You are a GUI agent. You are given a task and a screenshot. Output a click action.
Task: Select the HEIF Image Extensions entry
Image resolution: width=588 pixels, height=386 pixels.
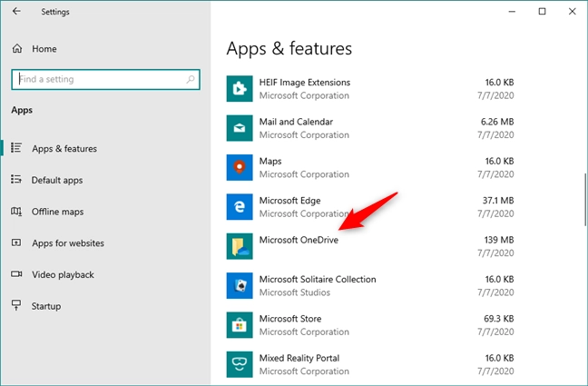tap(370, 89)
